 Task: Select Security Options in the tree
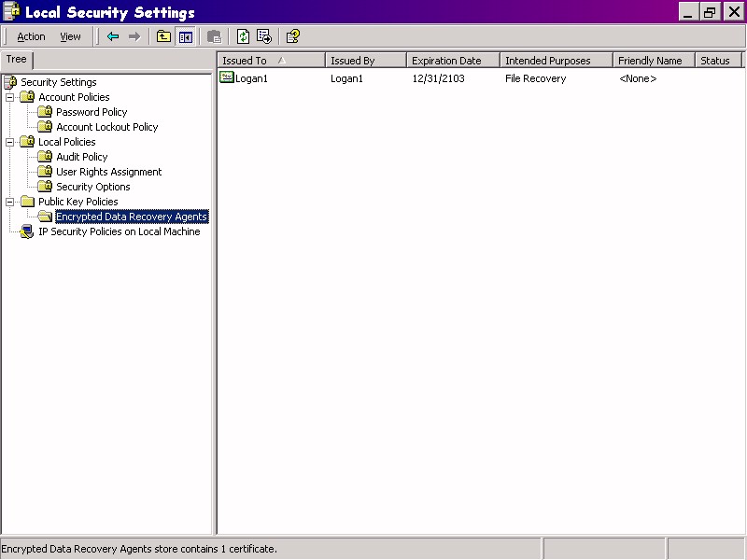[x=93, y=187]
